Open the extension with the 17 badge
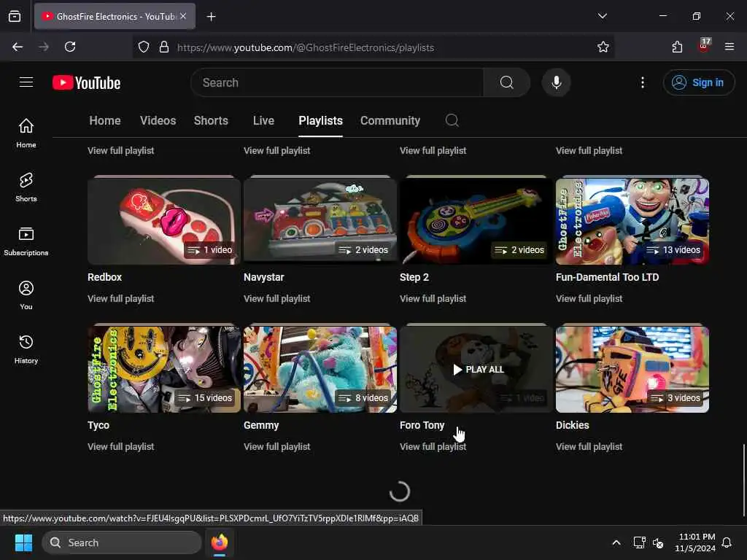 click(x=704, y=46)
